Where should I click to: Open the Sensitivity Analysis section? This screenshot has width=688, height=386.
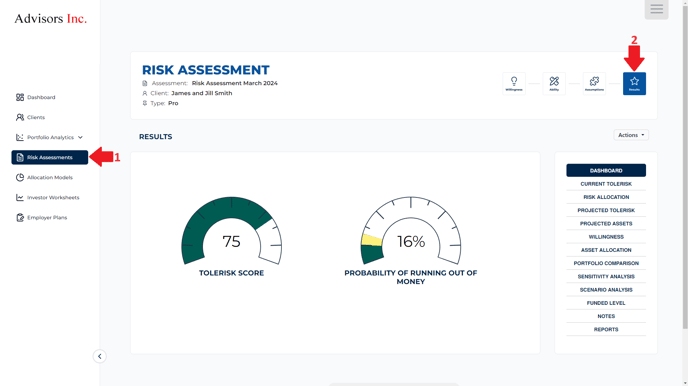click(x=606, y=276)
